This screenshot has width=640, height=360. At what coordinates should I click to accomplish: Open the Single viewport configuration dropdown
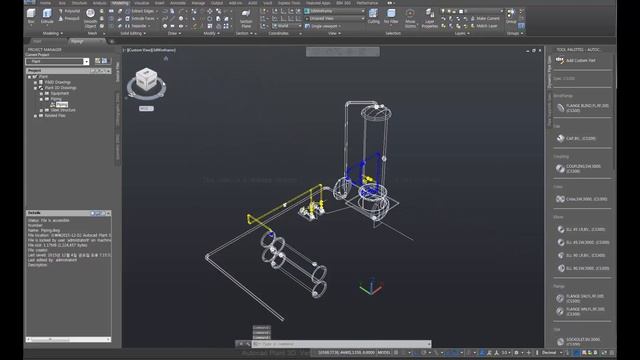coord(323,26)
